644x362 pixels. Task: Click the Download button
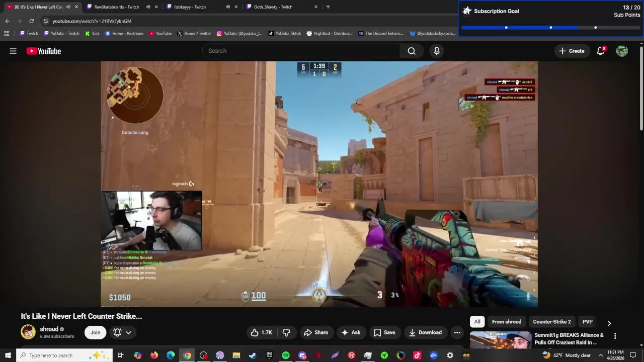tap(425, 332)
